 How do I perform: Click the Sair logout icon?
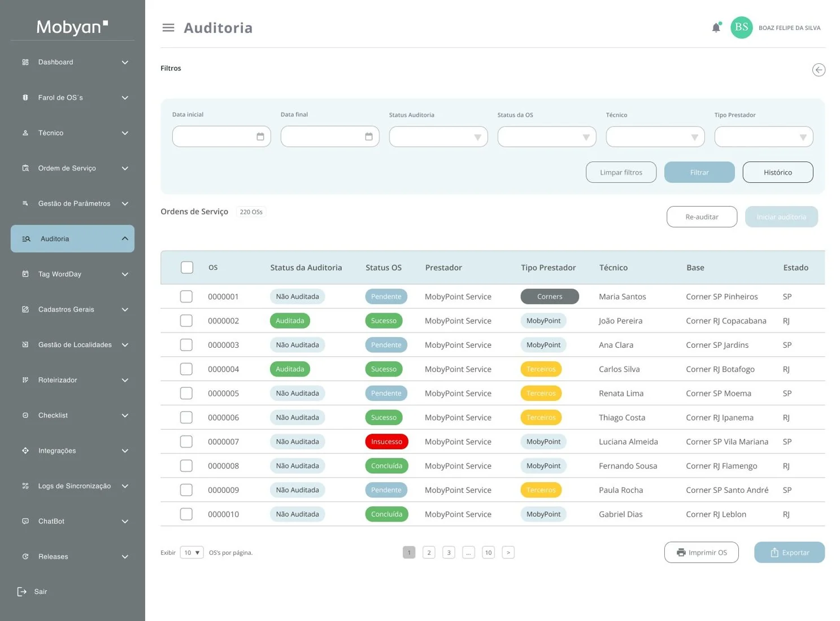(x=22, y=592)
